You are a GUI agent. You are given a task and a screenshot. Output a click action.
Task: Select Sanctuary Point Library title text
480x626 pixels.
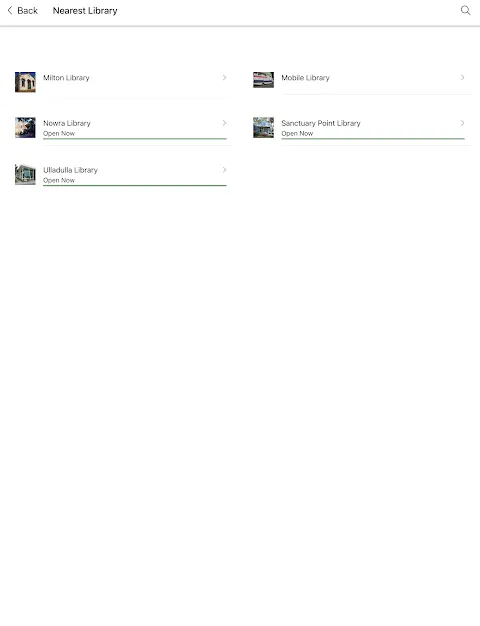point(321,123)
